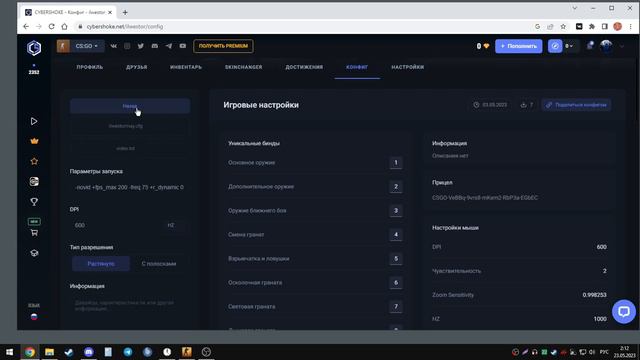Image resolution: width=640 pixels, height=360 pixels.
Task: Click the DPI input field showing 600
Action: coord(116,225)
